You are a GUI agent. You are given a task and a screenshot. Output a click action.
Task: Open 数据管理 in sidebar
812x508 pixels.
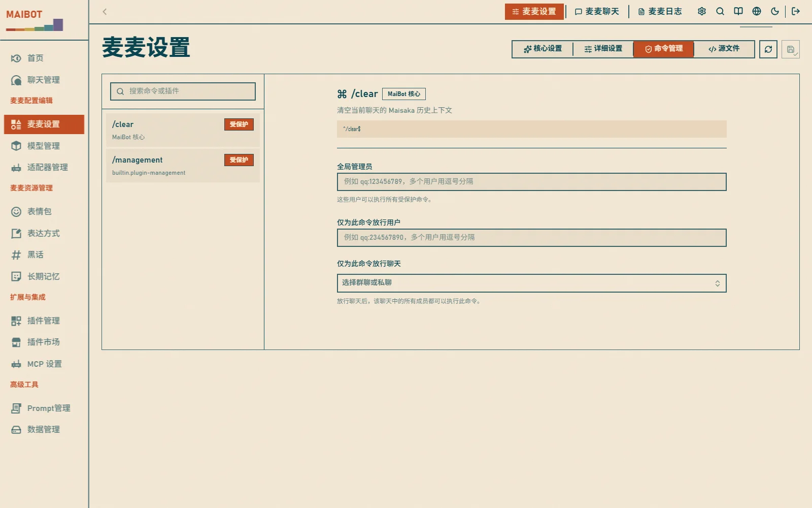coord(44,429)
